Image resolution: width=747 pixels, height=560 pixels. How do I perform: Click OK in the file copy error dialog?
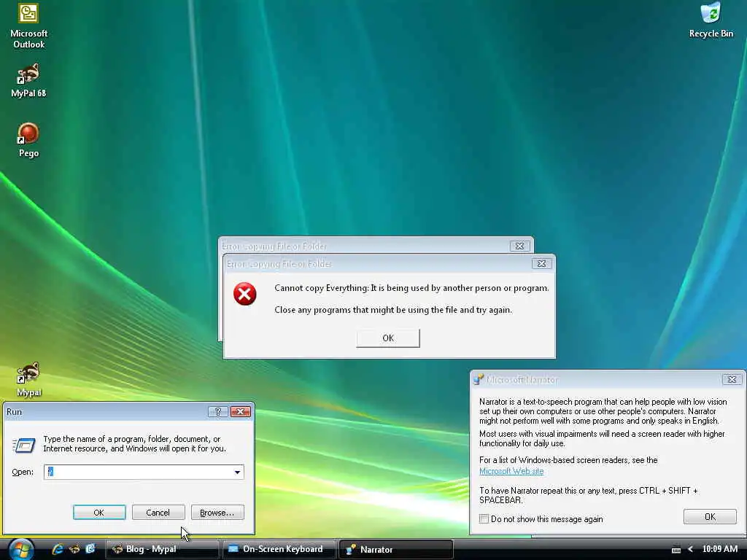coord(388,338)
